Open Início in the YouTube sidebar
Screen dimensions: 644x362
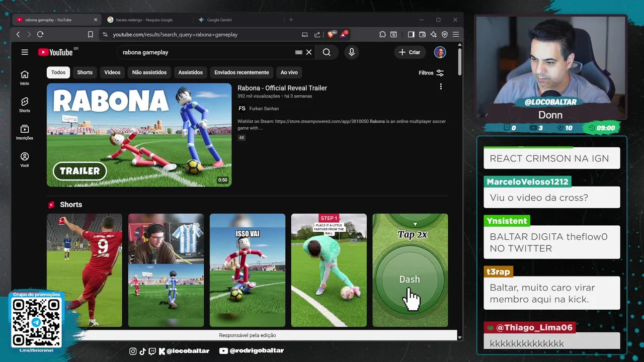[25, 77]
